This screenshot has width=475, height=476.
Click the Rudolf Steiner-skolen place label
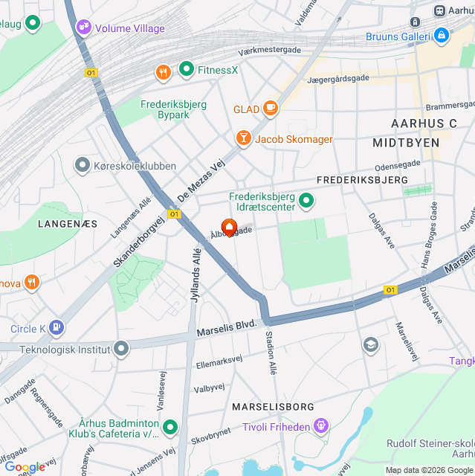point(430,448)
